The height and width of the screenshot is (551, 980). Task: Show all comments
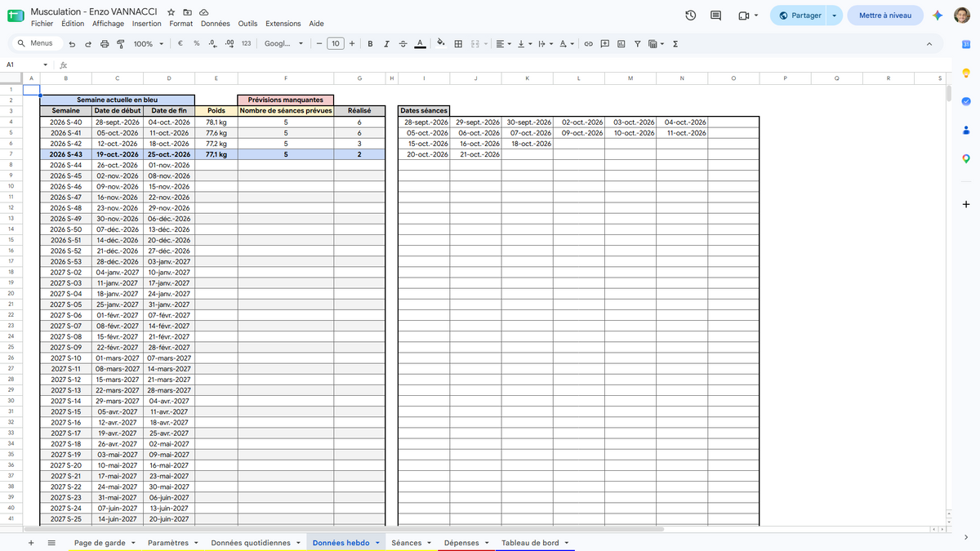tap(716, 16)
